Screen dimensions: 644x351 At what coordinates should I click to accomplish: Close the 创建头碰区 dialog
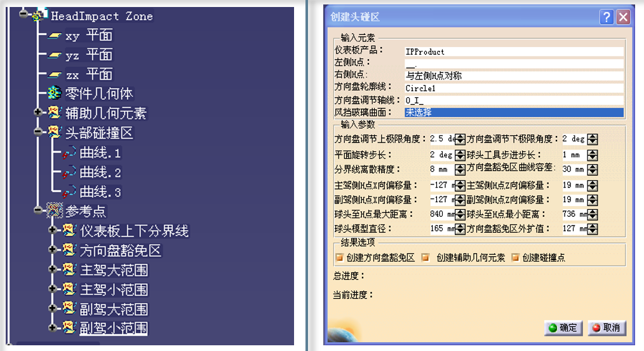(x=623, y=17)
